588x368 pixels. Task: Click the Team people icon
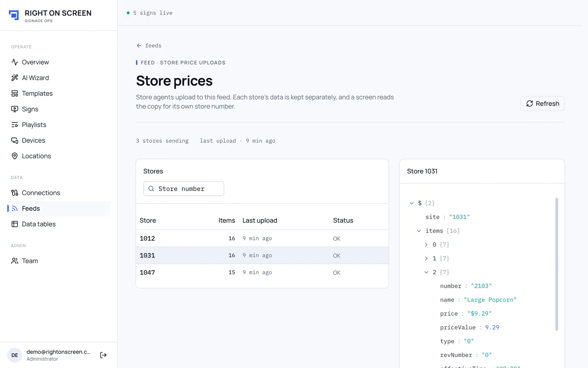point(15,261)
